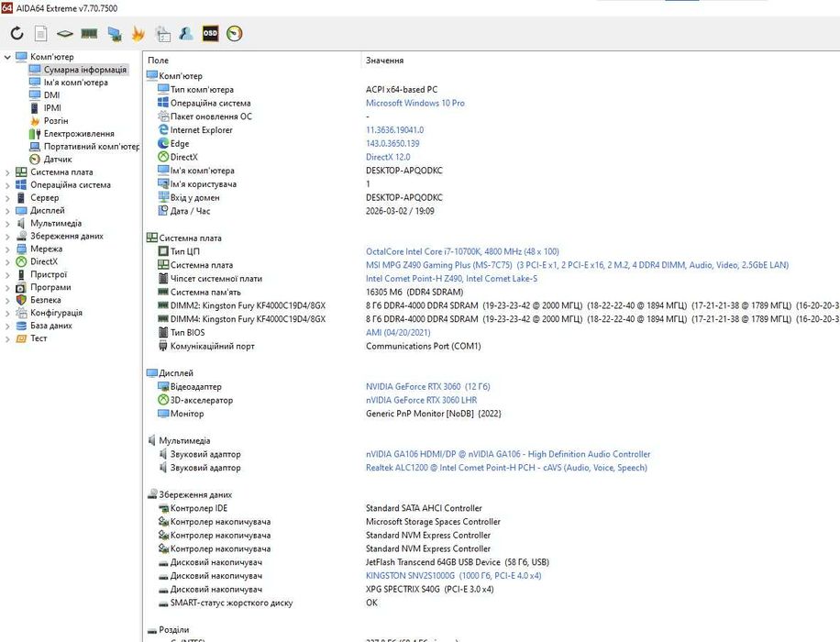Click the computer network toolbar icon
The width and height of the screenshot is (840, 642).
pos(114,34)
